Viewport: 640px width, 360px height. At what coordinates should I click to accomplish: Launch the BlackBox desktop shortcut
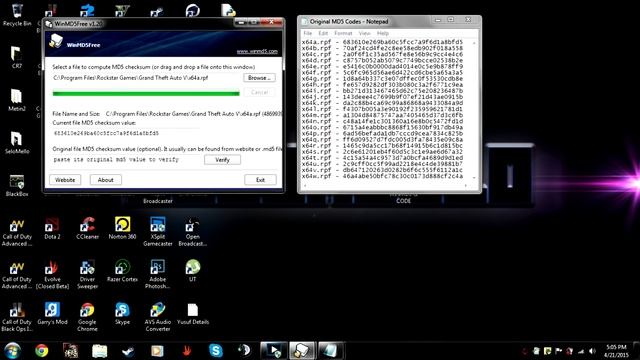[17, 185]
